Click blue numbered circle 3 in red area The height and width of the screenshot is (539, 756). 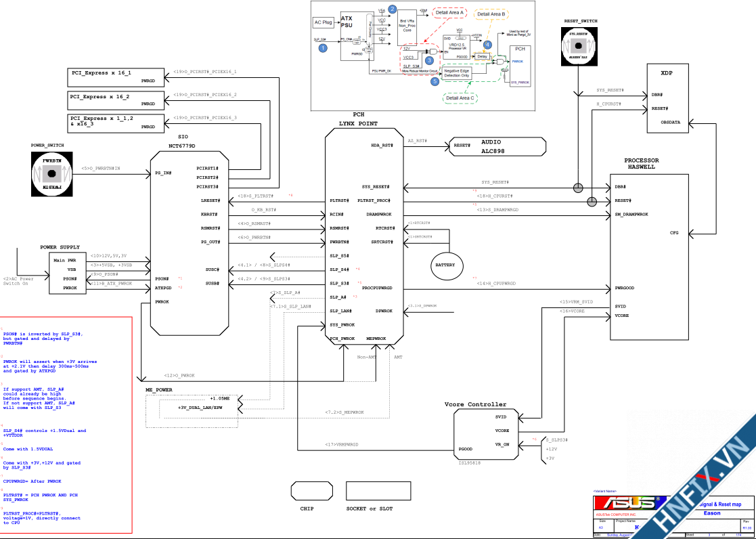tap(429, 60)
